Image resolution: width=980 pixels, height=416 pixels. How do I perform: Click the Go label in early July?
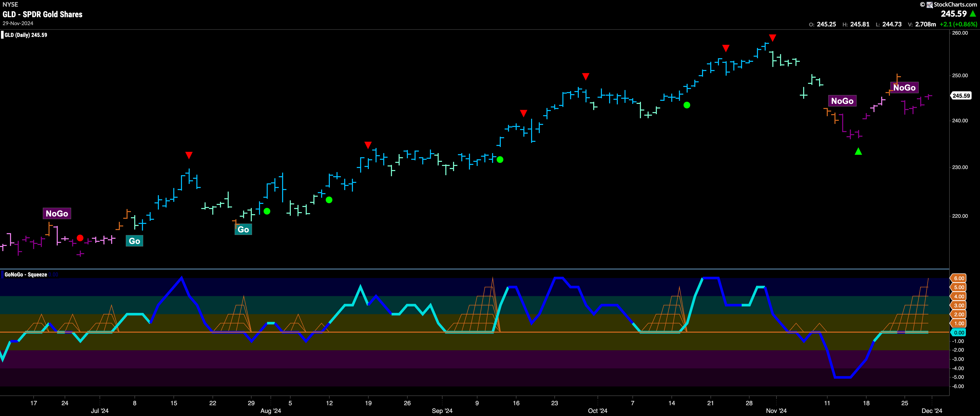tap(134, 241)
